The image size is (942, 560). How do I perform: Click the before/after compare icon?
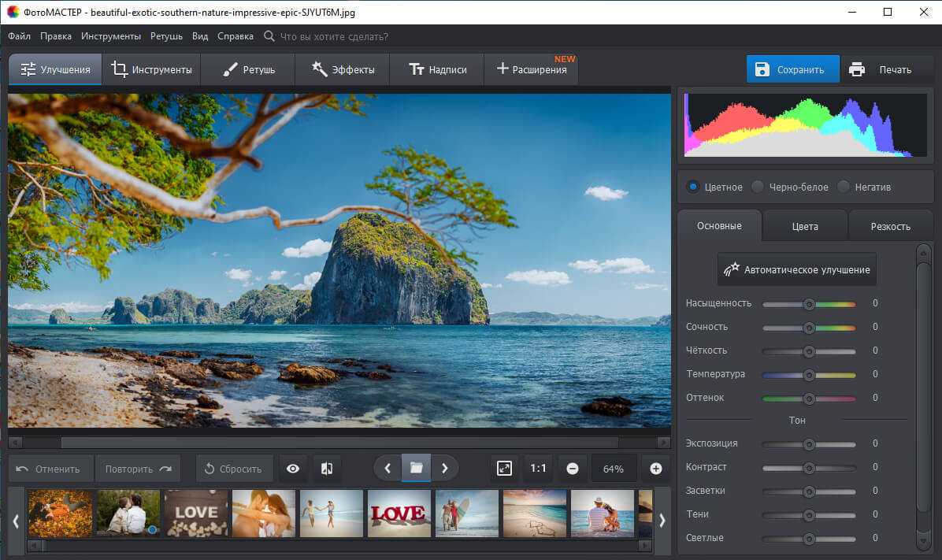pos(327,469)
